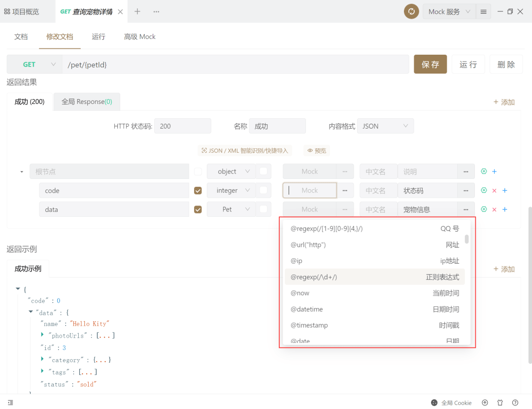Delete the data field via red X icon
532x409 pixels.
494,209
